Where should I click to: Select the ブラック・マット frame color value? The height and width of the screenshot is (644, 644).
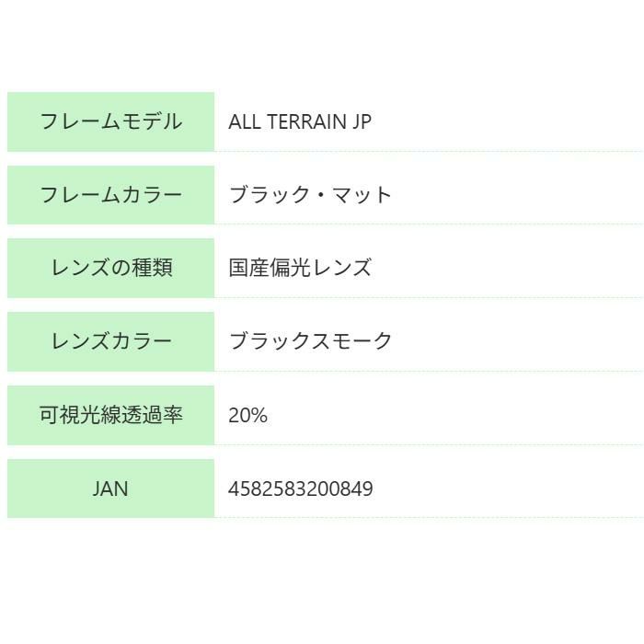[310, 195]
